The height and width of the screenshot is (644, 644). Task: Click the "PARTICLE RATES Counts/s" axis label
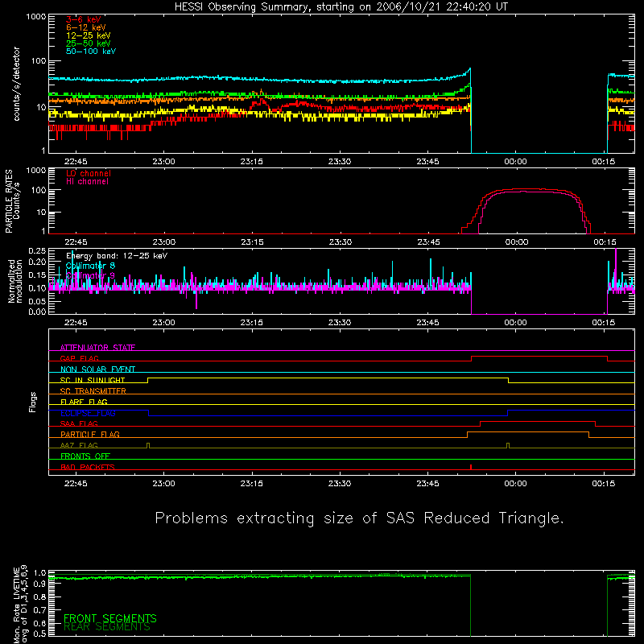pos(12,201)
